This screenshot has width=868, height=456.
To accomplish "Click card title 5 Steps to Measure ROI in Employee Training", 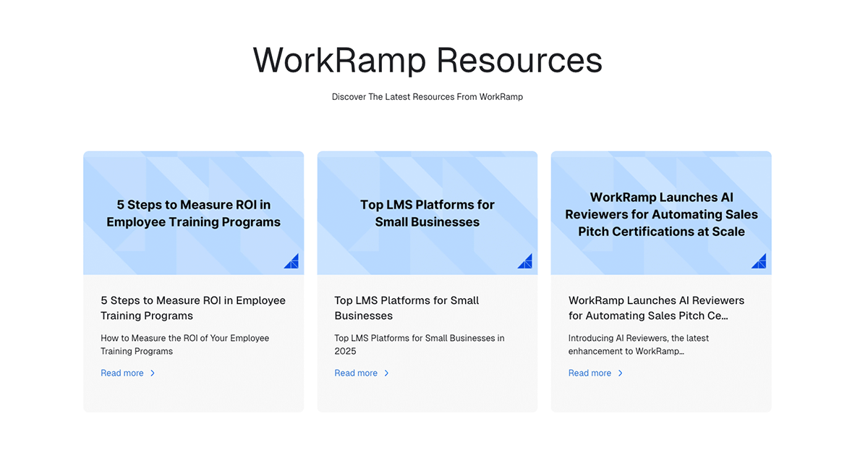I will click(x=193, y=308).
